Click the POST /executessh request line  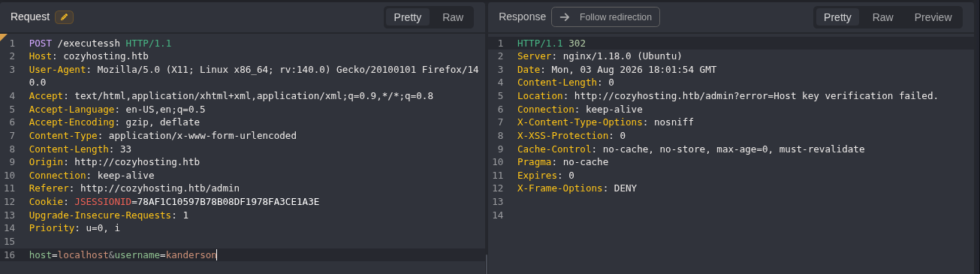pyautogui.click(x=101, y=44)
